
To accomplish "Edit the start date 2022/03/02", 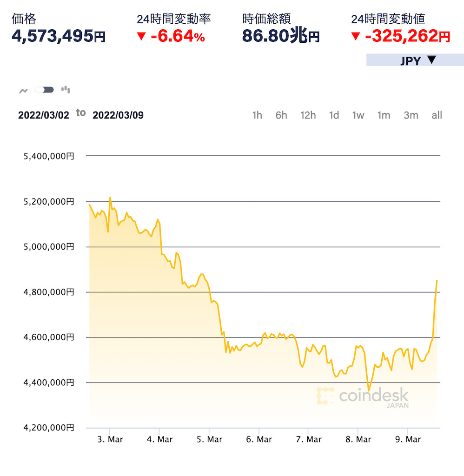I will (44, 115).
